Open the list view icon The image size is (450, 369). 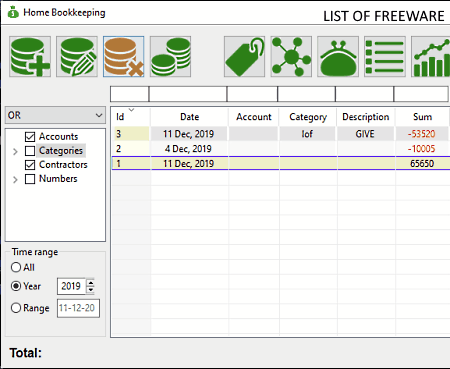[385, 57]
